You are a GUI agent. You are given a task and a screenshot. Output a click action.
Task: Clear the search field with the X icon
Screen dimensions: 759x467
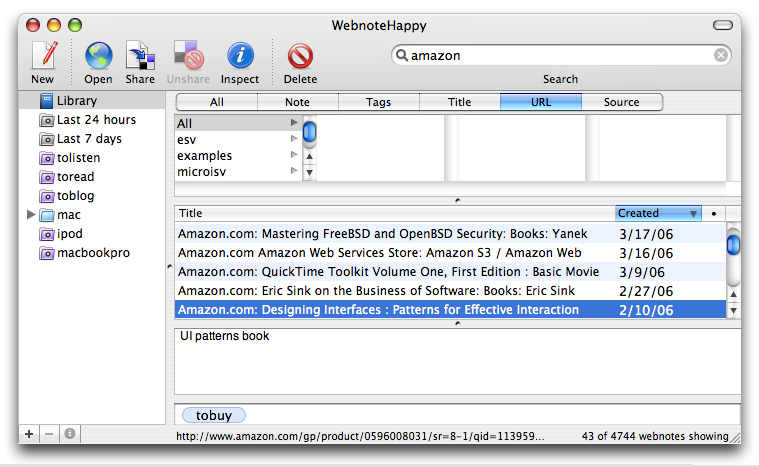pyautogui.click(x=720, y=56)
